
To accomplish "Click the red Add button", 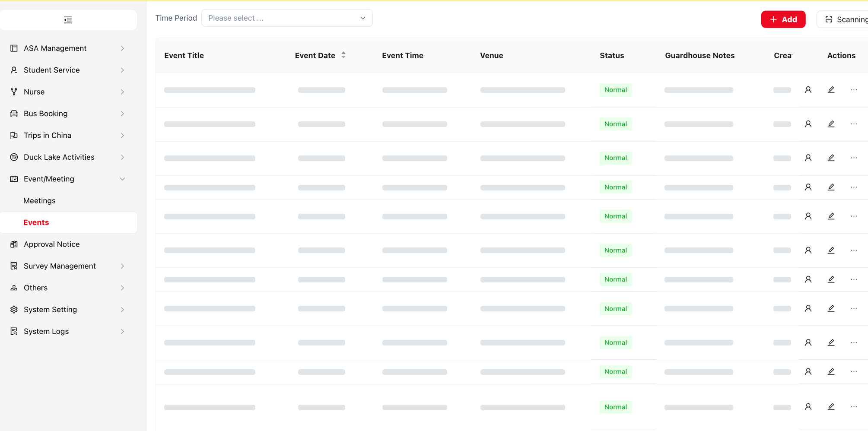I will (783, 19).
